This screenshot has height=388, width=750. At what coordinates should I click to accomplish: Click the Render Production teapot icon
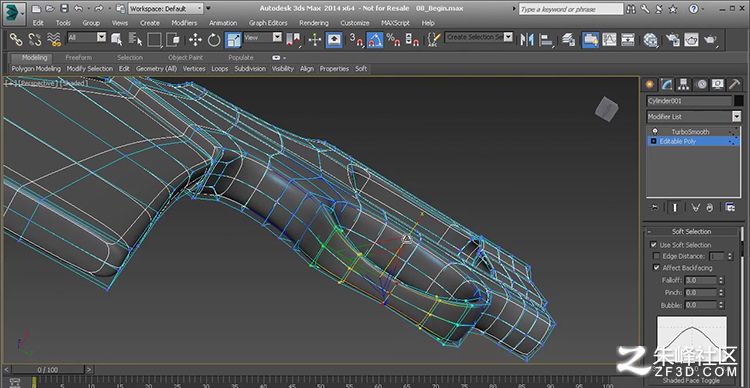(x=710, y=40)
